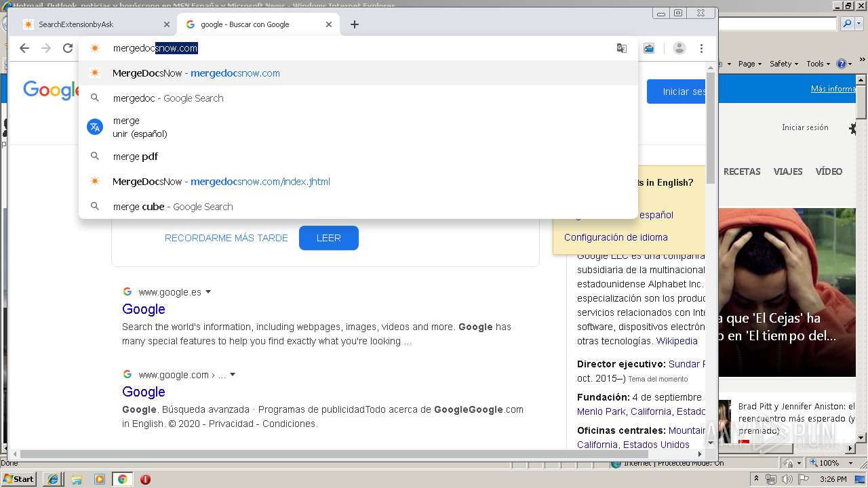Select the MergeDocsNow - mergedocsnow.com suggestion
Viewport: 868px width, 488px height.
click(x=358, y=73)
